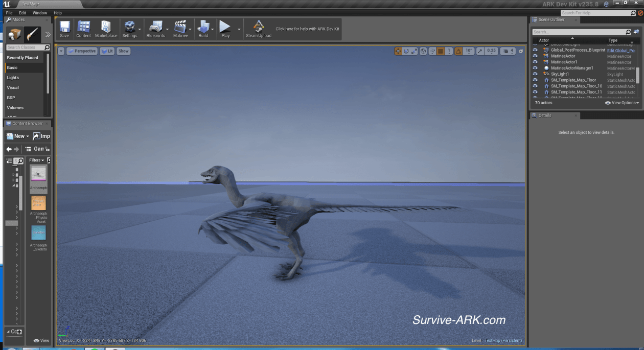
Task: Hide MatineeActor1 with eye icon
Action: click(x=535, y=62)
